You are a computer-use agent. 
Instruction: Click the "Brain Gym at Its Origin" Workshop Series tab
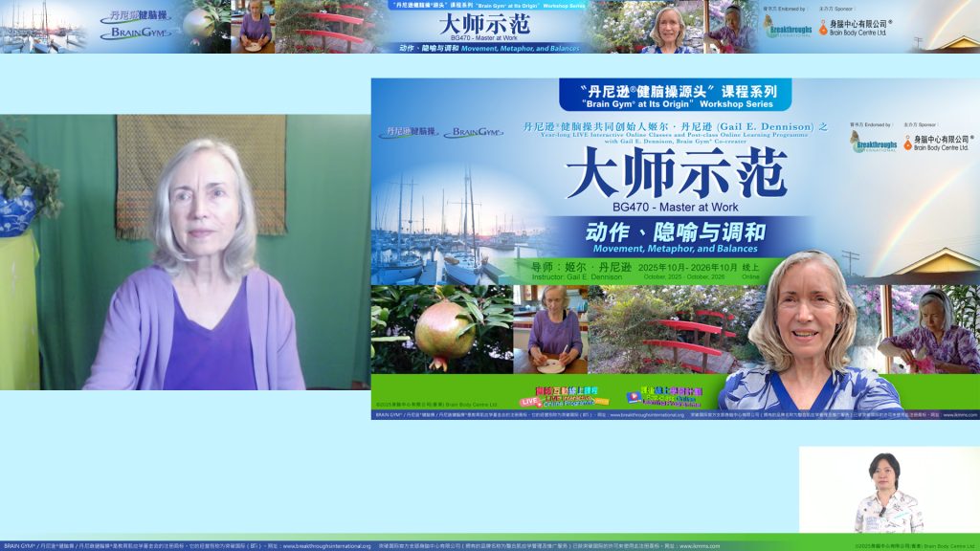pos(675,95)
